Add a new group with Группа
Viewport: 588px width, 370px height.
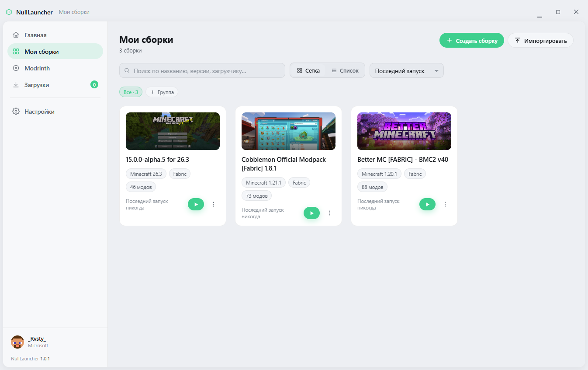pos(162,92)
